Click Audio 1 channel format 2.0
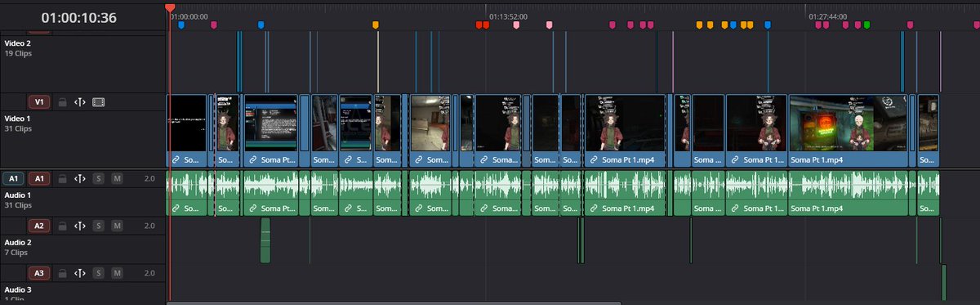This screenshot has height=305, width=980. click(x=149, y=178)
